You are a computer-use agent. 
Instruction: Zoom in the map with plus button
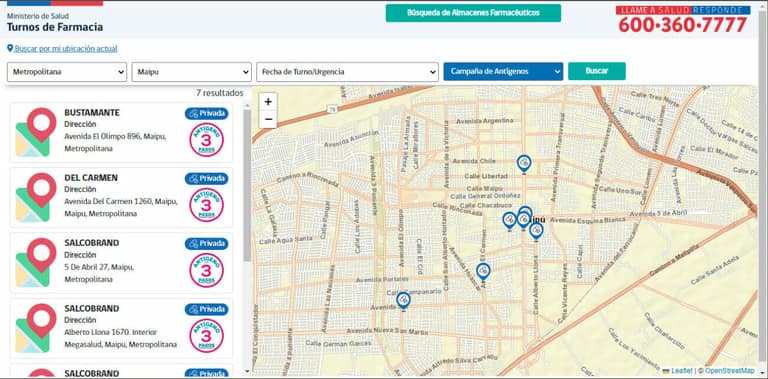(268, 102)
